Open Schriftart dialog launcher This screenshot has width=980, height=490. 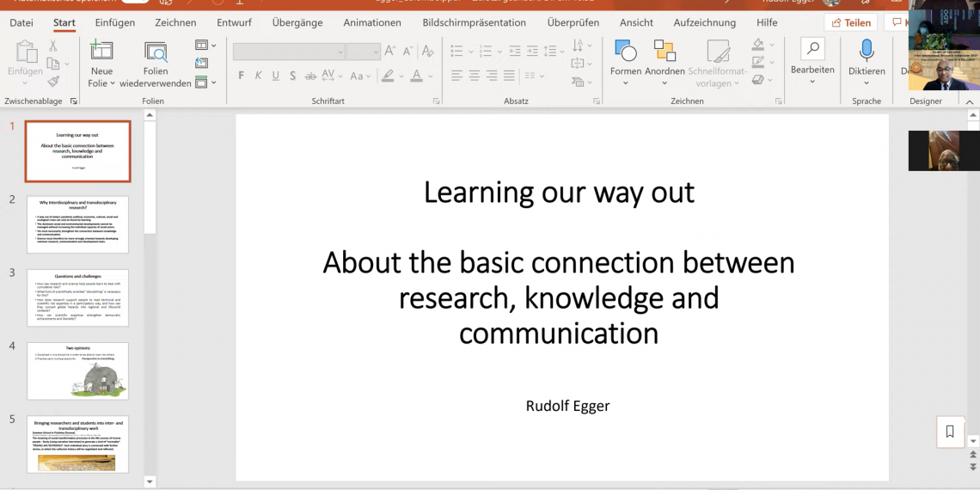click(x=436, y=101)
